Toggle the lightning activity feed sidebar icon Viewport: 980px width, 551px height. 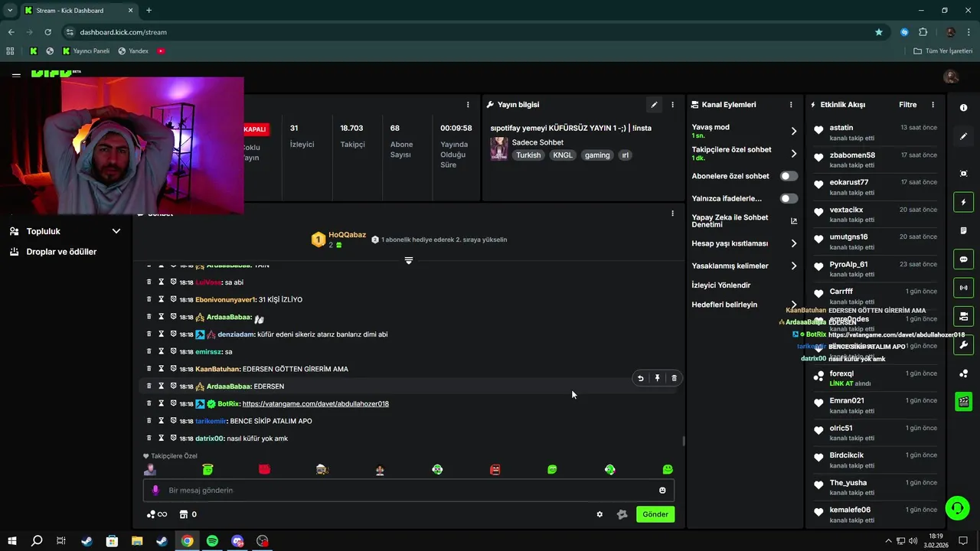point(963,202)
